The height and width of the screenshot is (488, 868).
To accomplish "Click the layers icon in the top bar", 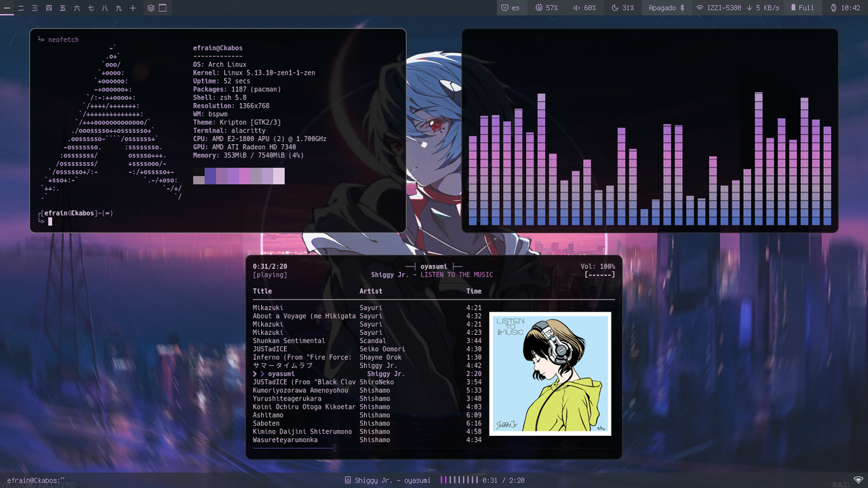I will pos(151,8).
